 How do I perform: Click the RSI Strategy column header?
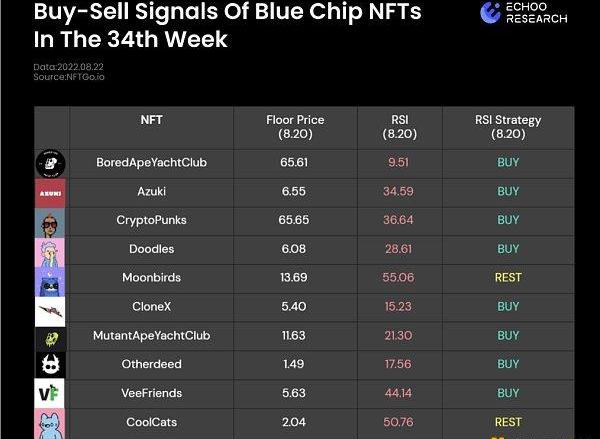508,126
